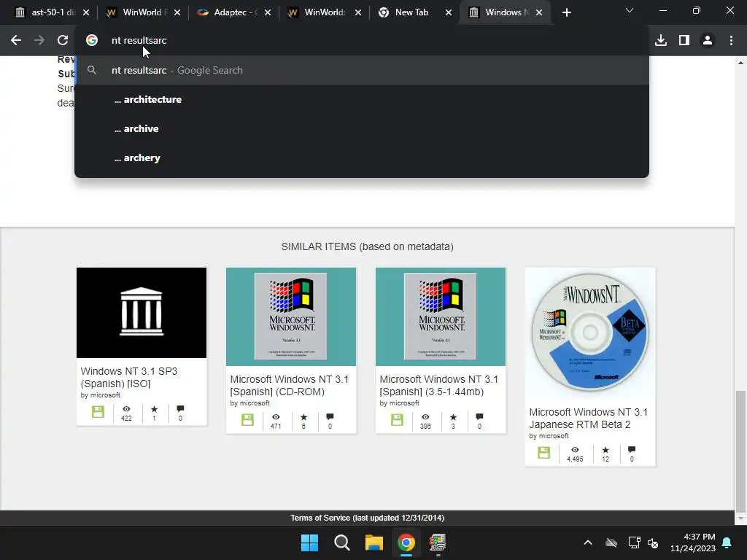Click floppy icon on Japanese Beta 2 card
The width and height of the screenshot is (747, 560).
[x=543, y=452]
